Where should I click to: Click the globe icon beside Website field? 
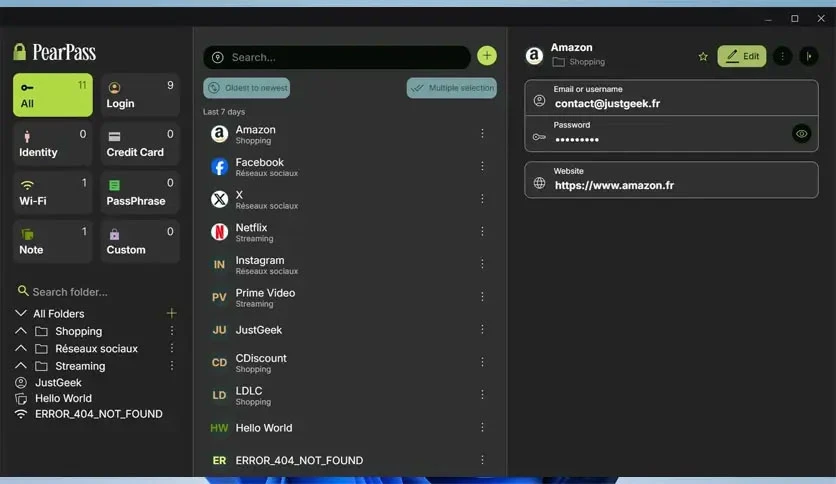(539, 183)
